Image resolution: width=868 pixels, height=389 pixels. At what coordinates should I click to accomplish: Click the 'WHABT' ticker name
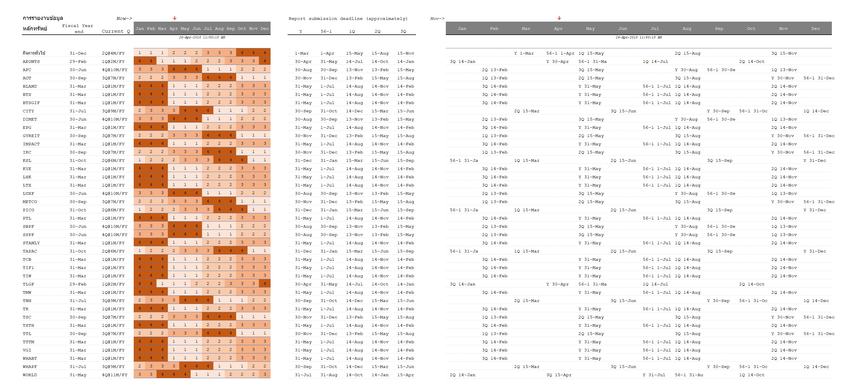(30, 359)
